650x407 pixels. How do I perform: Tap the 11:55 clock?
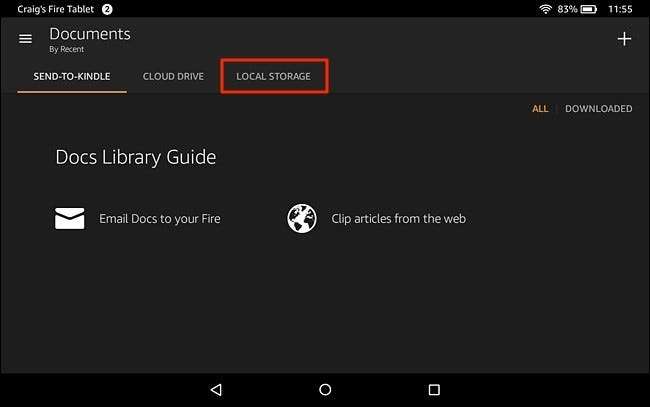pyautogui.click(x=620, y=9)
